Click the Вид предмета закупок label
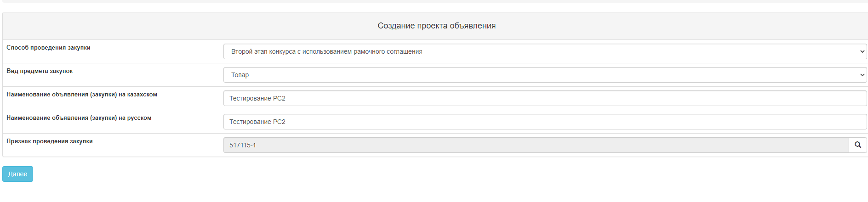 (x=40, y=71)
